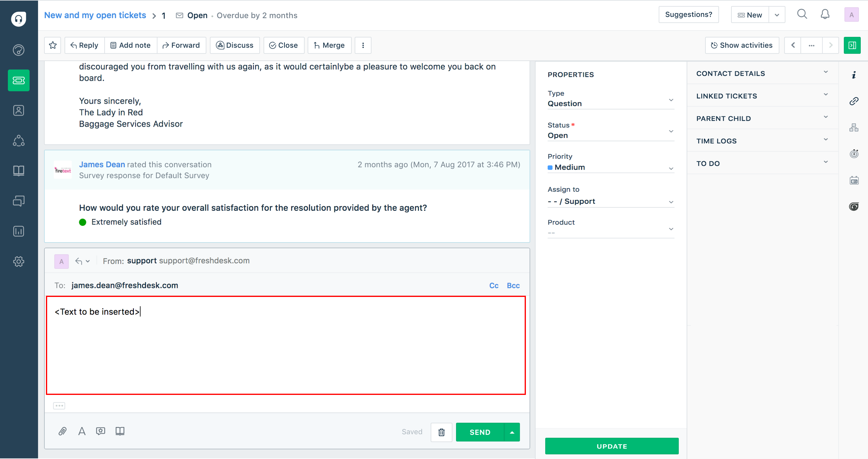This screenshot has height=459, width=868.
Task: Open the Knowledge Base book icon
Action: click(18, 171)
